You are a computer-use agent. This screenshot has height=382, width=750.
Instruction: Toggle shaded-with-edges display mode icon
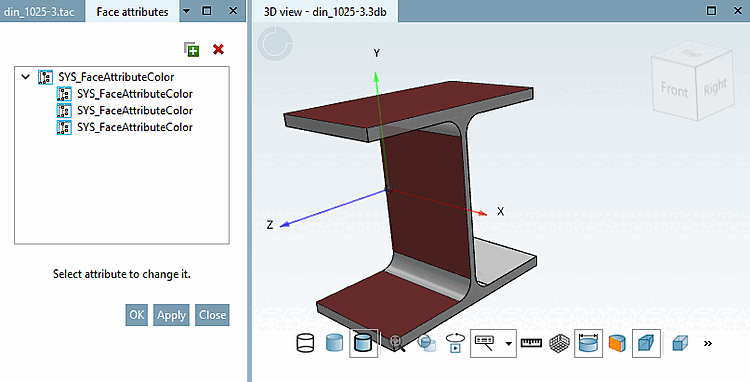click(364, 343)
